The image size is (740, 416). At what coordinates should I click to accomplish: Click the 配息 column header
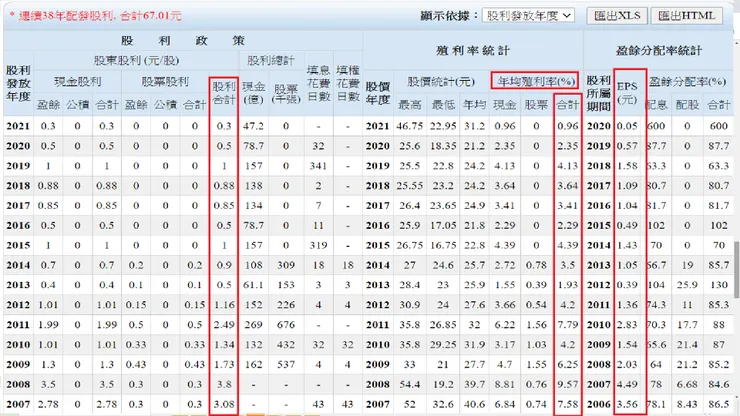tap(657, 105)
